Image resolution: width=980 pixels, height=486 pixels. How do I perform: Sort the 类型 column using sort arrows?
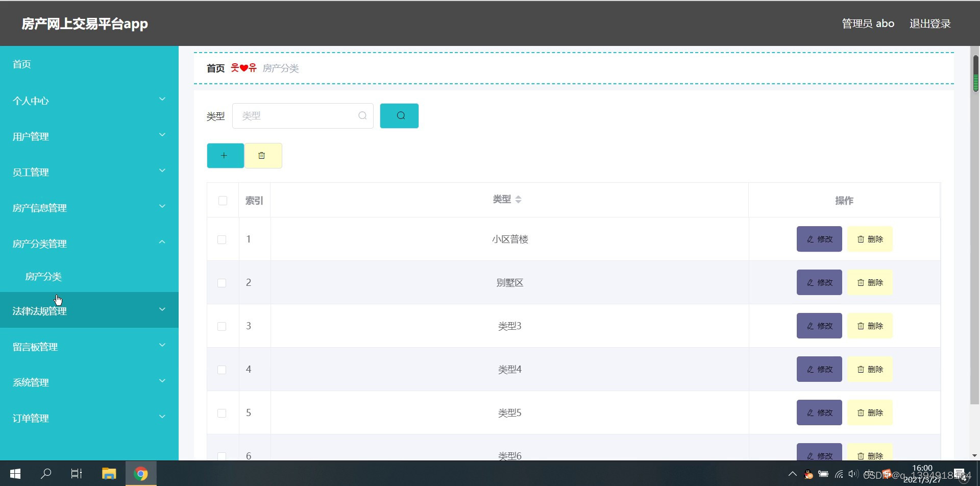point(518,200)
